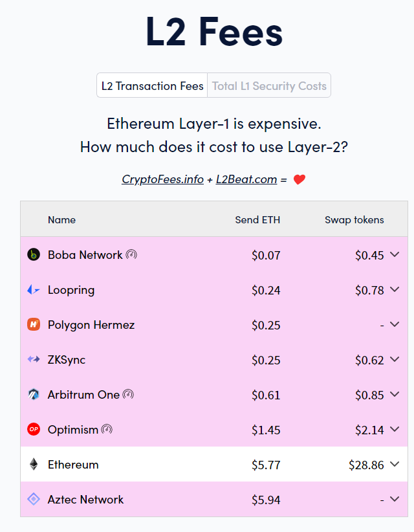
Task: Click the red Optimism OP icon
Action: click(x=34, y=429)
